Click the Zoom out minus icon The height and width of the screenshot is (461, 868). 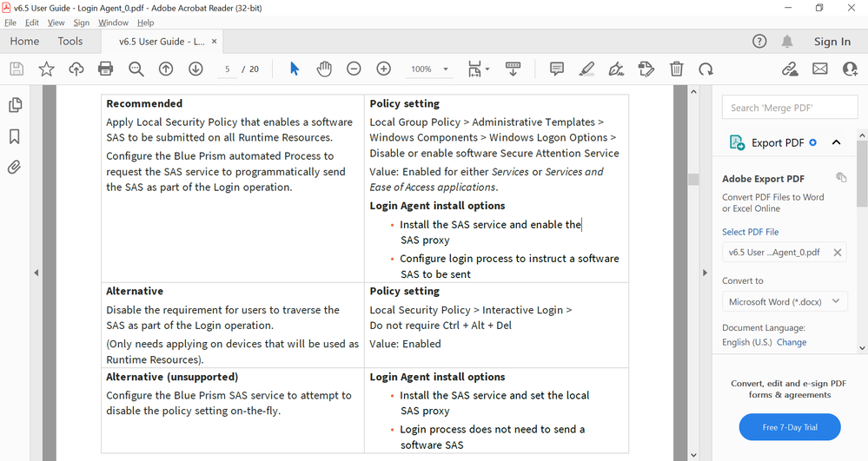354,69
